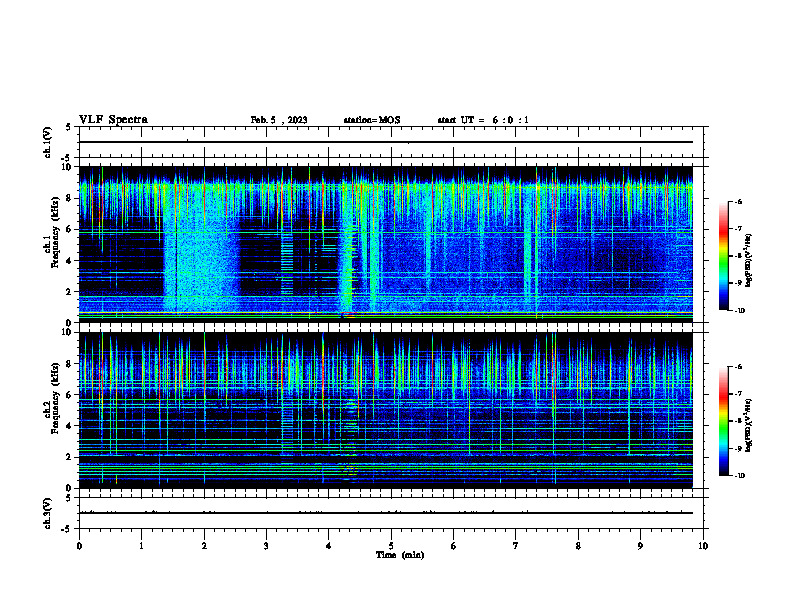Screen dimensions: 792x612
Task: Click the "-5" voltage tick of ch.3(V) panel
Action: point(67,529)
